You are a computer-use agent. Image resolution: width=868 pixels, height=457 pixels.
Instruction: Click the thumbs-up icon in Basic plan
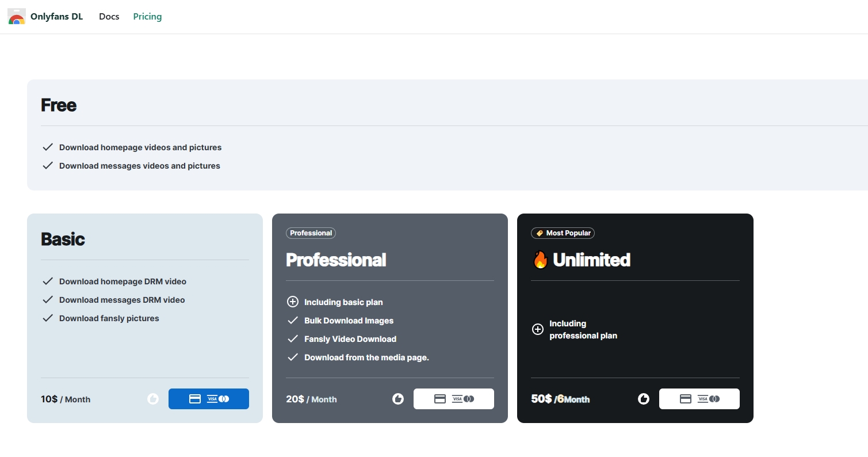[153, 399]
